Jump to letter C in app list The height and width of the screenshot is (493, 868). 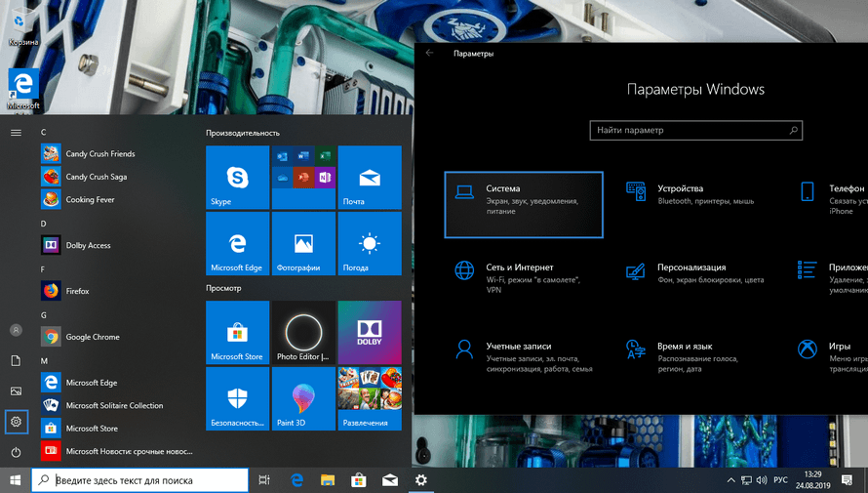click(43, 132)
